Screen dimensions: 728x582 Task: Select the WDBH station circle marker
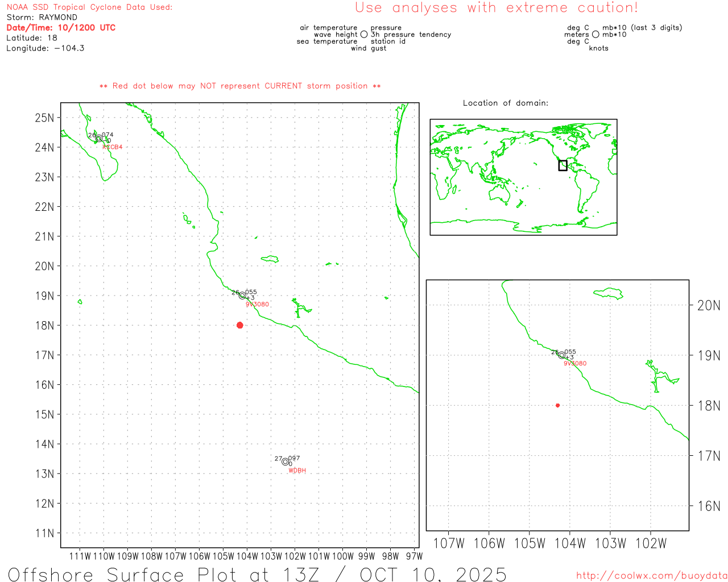pos(286,462)
